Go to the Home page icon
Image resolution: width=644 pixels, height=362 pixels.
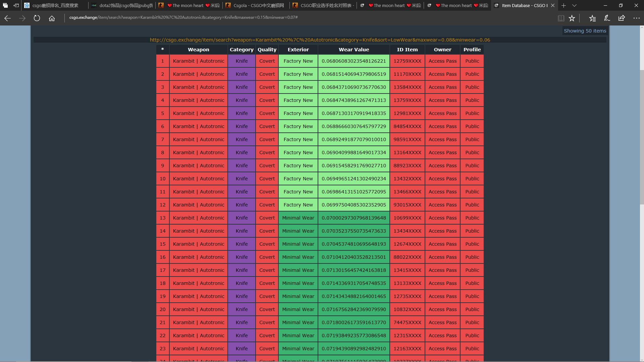[x=52, y=18]
